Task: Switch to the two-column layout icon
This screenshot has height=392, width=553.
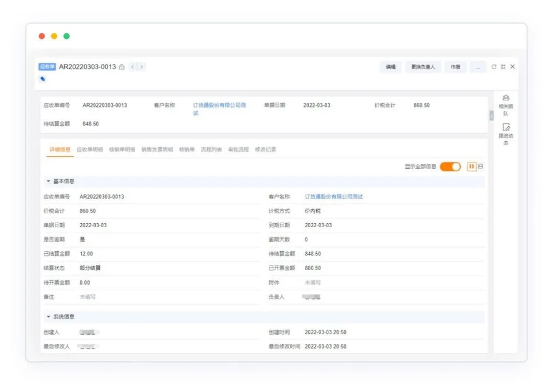Action: point(472,166)
